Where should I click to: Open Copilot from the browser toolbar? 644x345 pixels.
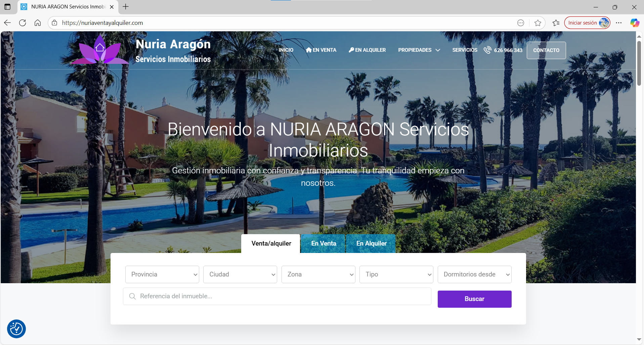[x=635, y=23]
